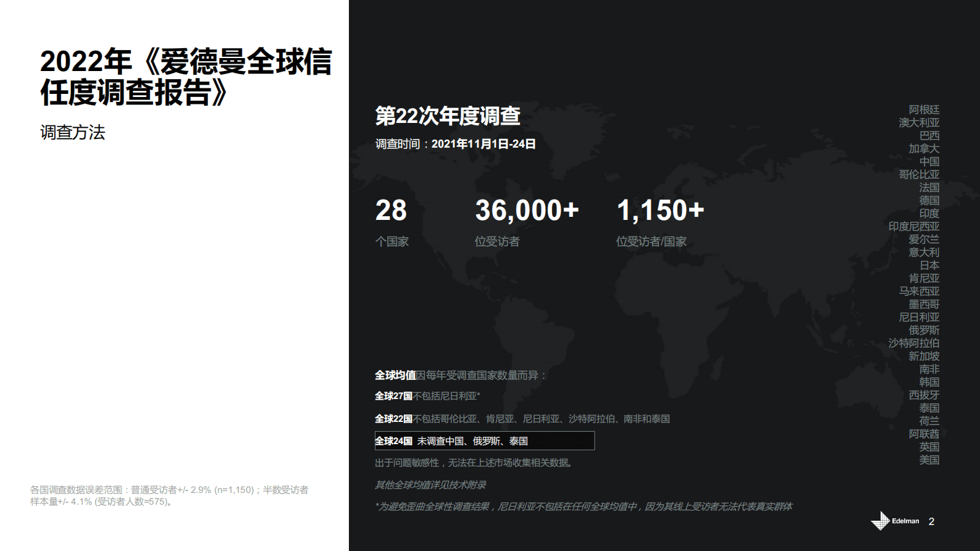980x551 pixels.
Task: Select the figure 36,000+
Action: [x=527, y=210]
